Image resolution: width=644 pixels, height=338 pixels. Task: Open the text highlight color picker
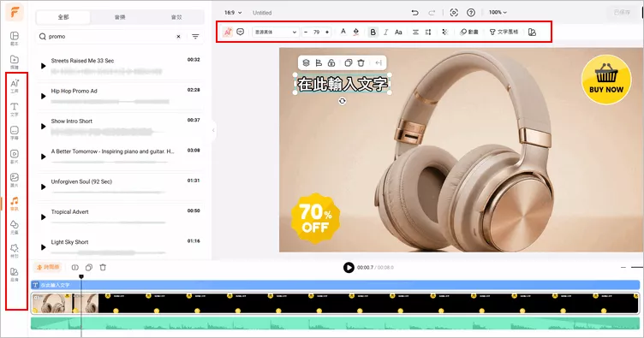point(356,32)
